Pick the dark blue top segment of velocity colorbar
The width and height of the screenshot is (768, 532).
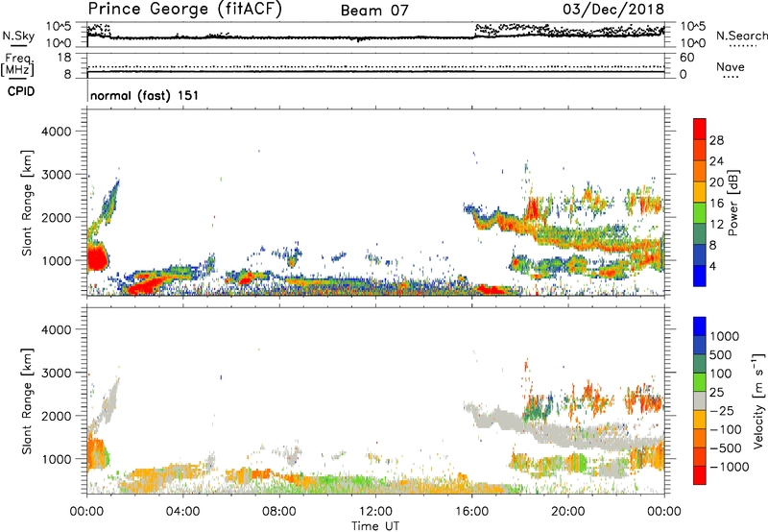tap(700, 326)
